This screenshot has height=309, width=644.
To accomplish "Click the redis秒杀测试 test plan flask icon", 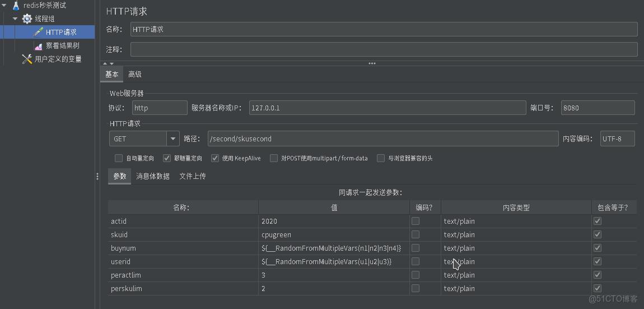I will click(x=16, y=6).
